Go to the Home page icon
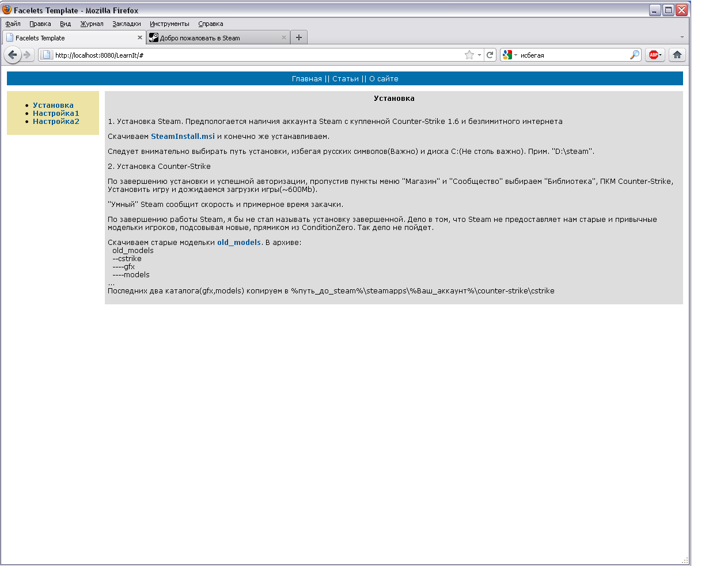 pos(677,55)
